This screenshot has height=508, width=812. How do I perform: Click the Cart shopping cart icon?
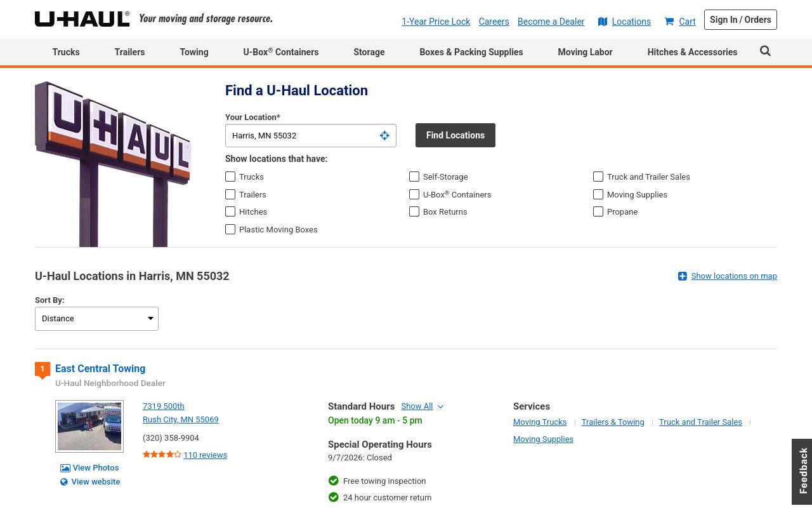(x=669, y=22)
